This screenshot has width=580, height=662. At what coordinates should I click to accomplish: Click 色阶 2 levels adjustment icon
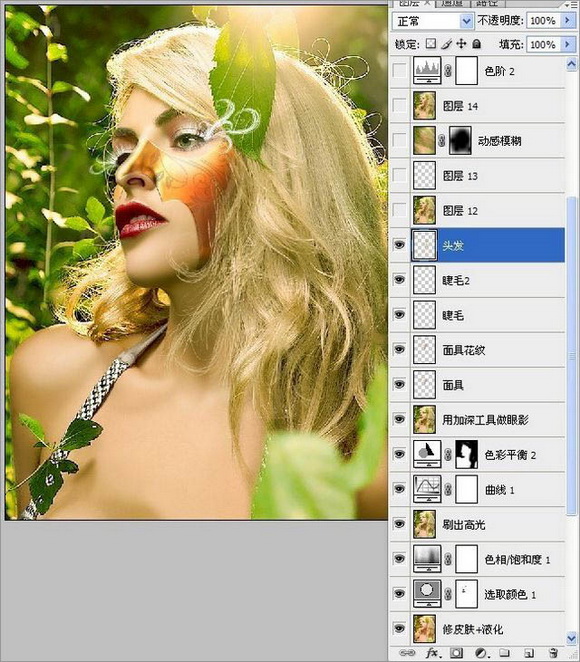click(x=427, y=71)
